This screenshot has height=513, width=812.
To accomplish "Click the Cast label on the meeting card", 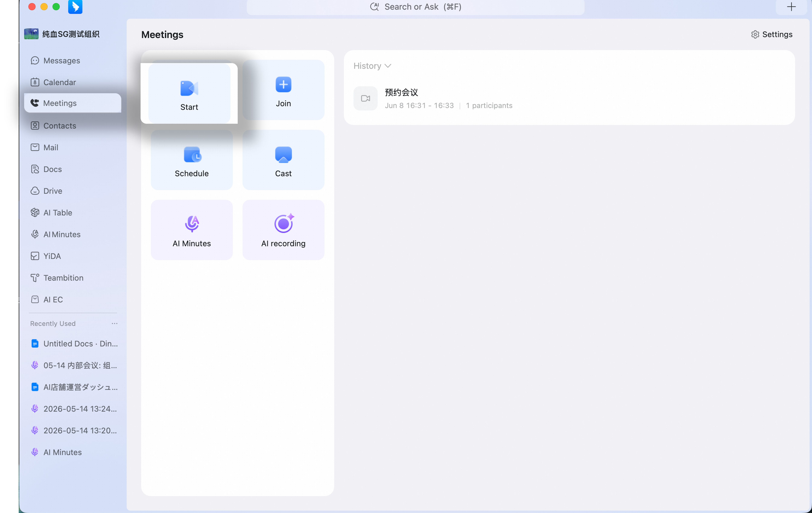I will [283, 173].
